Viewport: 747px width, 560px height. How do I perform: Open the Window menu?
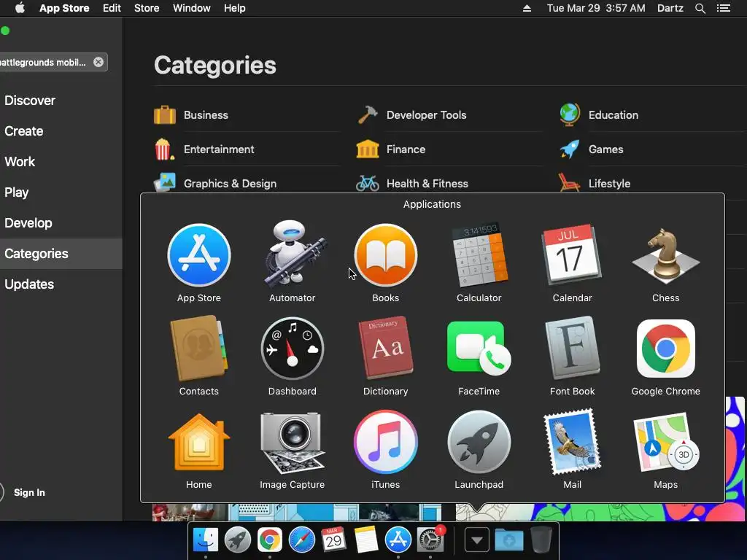tap(192, 8)
